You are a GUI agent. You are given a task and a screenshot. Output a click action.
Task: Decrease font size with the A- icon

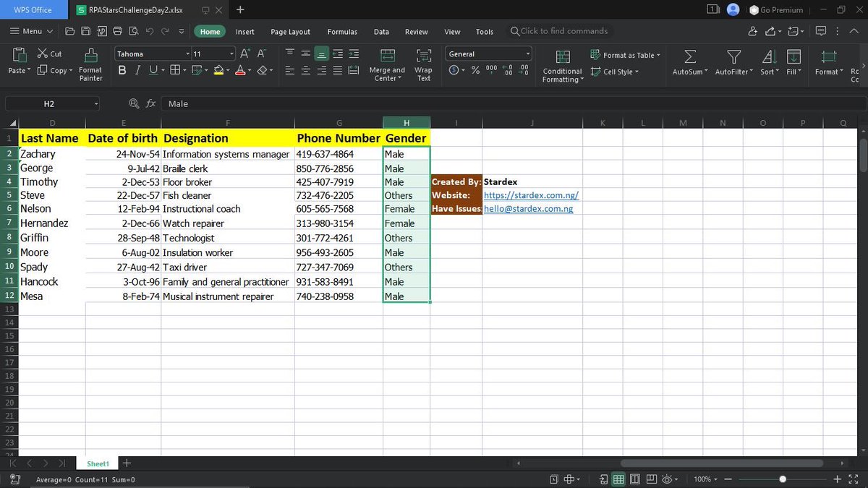(x=262, y=53)
